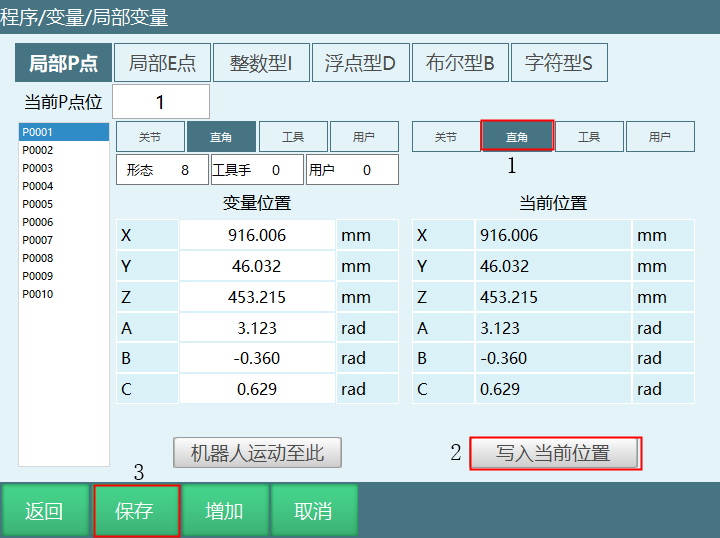The image size is (720, 538).
Task: Click the variable Z value field
Action: (x=257, y=297)
